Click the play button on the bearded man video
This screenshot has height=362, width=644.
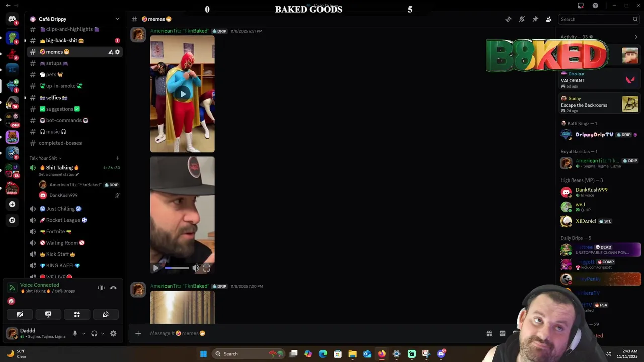pos(156,268)
